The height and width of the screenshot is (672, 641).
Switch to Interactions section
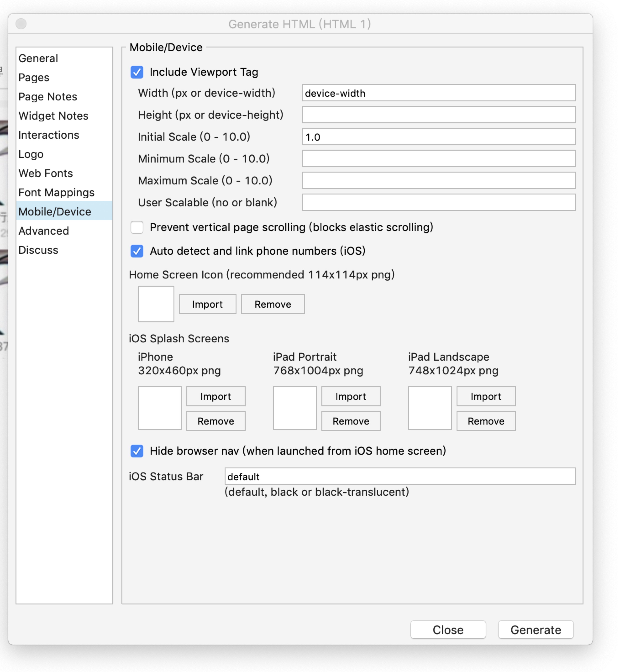(x=49, y=135)
